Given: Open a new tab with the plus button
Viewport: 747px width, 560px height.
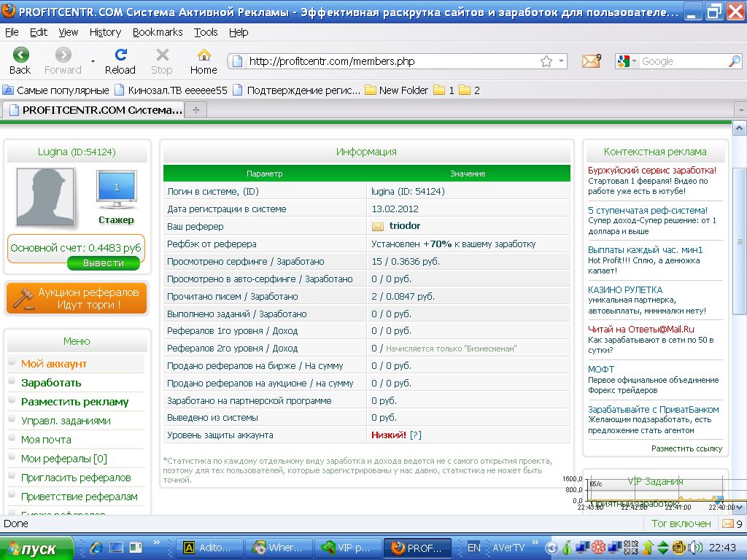Looking at the screenshot, I should [x=196, y=110].
